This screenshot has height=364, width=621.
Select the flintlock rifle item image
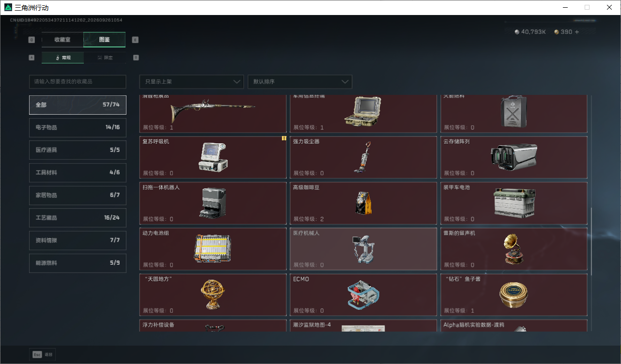click(213, 112)
